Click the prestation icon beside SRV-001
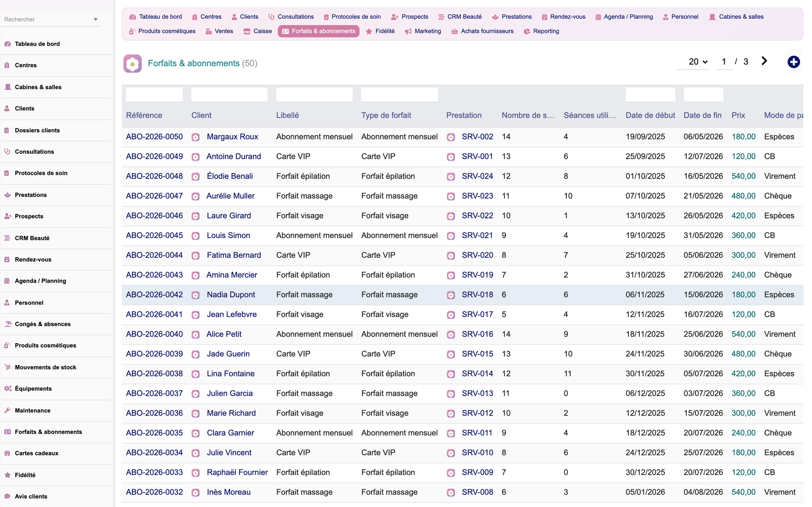 pyautogui.click(x=451, y=157)
